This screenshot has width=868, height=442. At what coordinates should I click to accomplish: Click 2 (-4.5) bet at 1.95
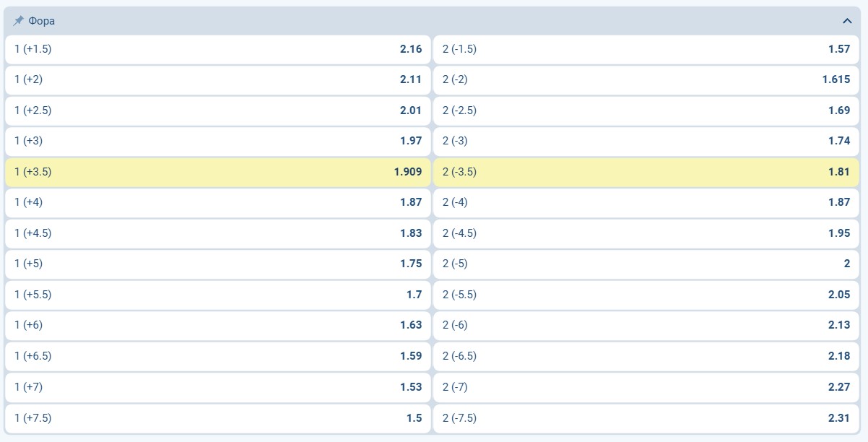click(x=646, y=233)
